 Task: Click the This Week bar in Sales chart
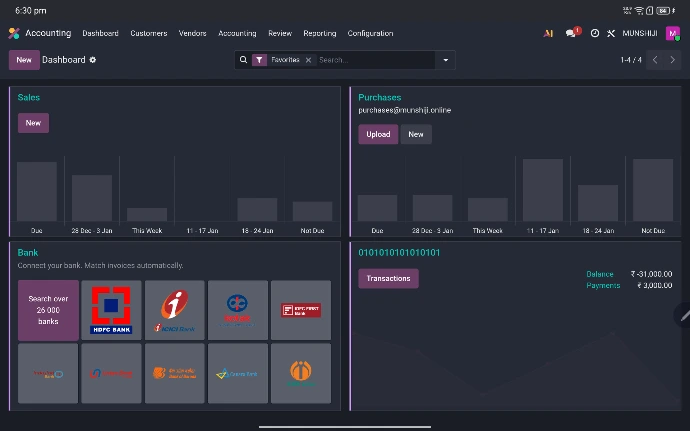pos(147,214)
